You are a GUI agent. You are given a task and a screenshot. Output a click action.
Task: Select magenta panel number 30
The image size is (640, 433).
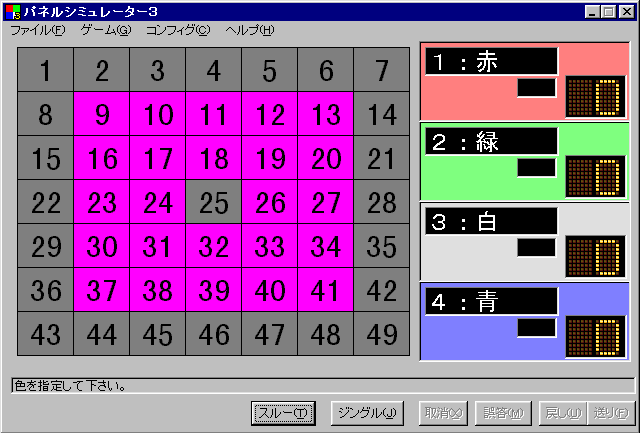click(102, 246)
